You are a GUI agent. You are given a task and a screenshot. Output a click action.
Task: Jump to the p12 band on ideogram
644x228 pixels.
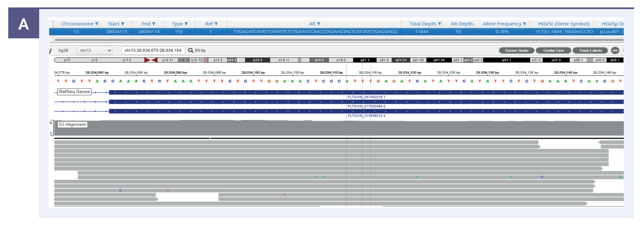[x=94, y=60]
